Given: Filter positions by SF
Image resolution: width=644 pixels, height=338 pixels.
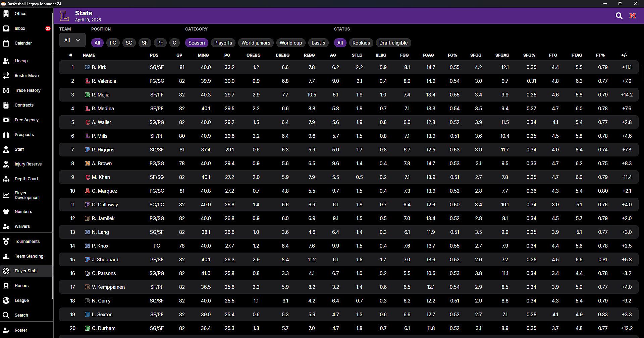Looking at the screenshot, I should (145, 43).
